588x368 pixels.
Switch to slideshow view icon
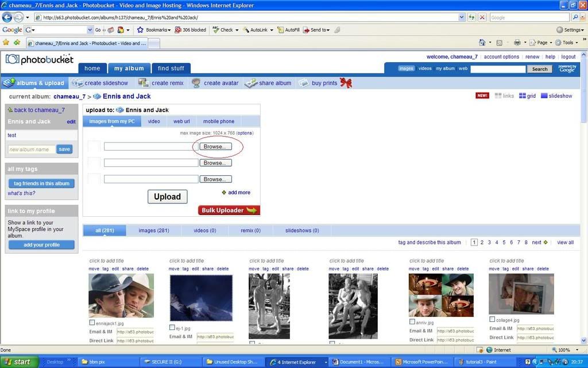(544, 96)
